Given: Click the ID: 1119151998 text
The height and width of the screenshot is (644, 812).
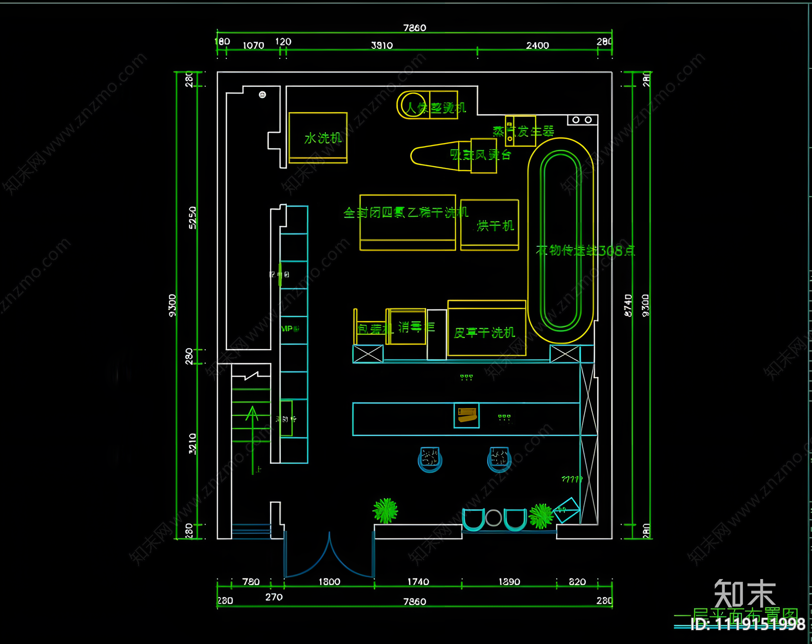Looking at the screenshot, I should point(748,624).
